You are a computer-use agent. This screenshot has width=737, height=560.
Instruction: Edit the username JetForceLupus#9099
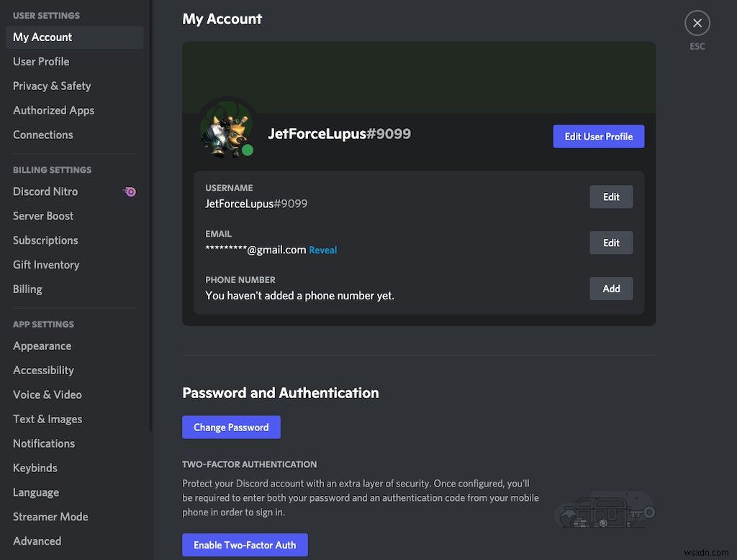click(611, 197)
